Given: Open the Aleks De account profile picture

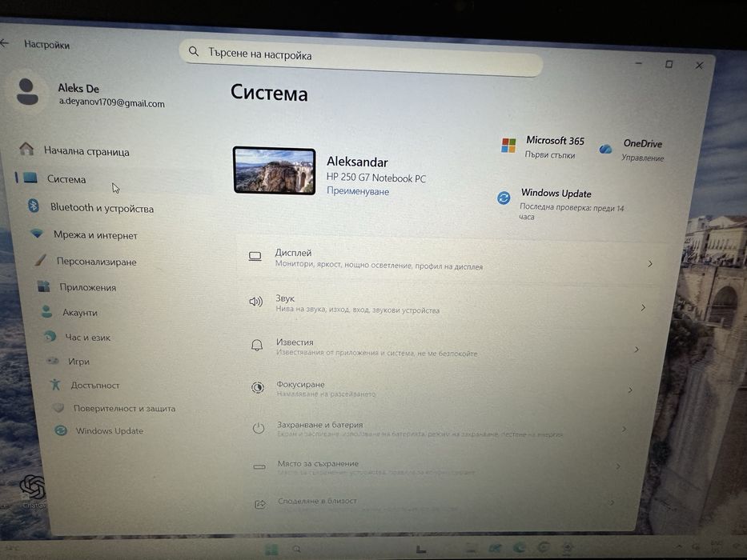Looking at the screenshot, I should pyautogui.click(x=27, y=91).
